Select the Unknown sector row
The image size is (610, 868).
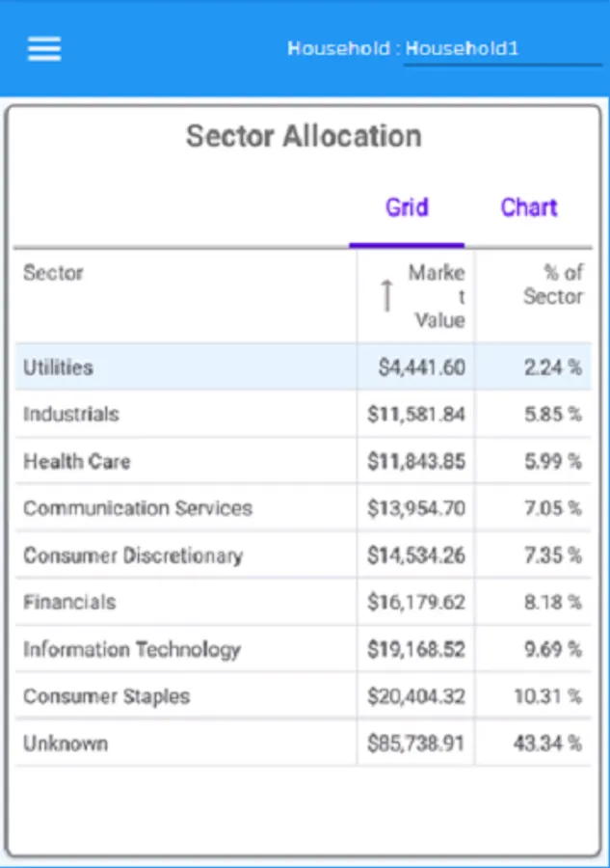[66, 744]
